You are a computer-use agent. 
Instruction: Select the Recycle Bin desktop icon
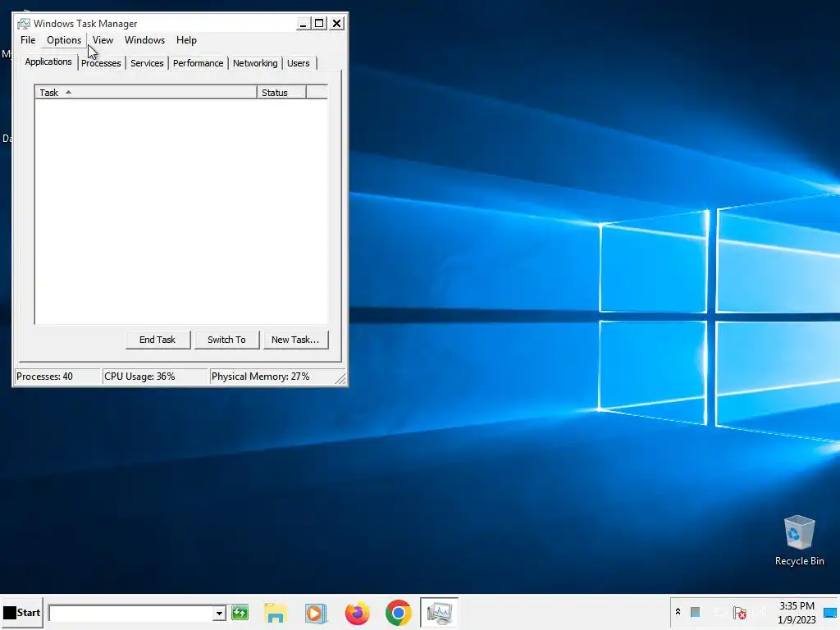coord(799,541)
